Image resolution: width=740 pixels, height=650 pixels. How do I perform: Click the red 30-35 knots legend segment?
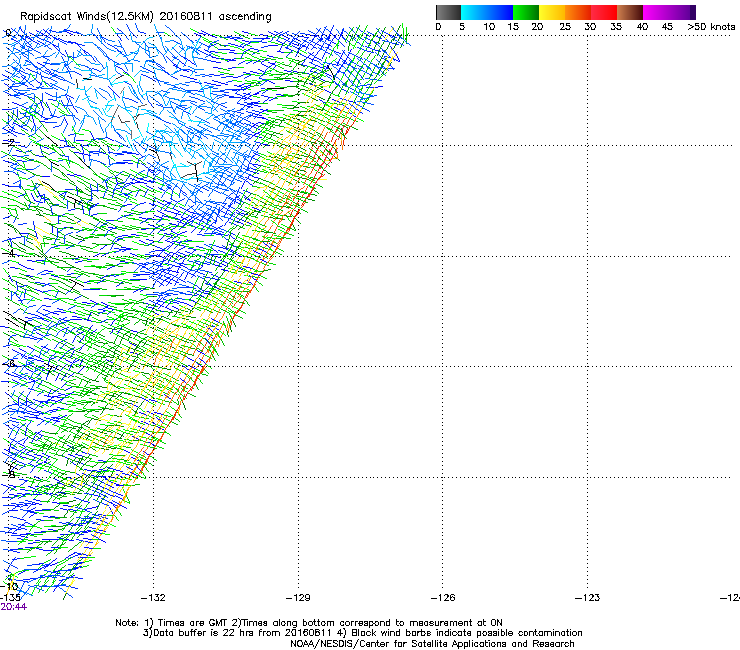pyautogui.click(x=604, y=12)
